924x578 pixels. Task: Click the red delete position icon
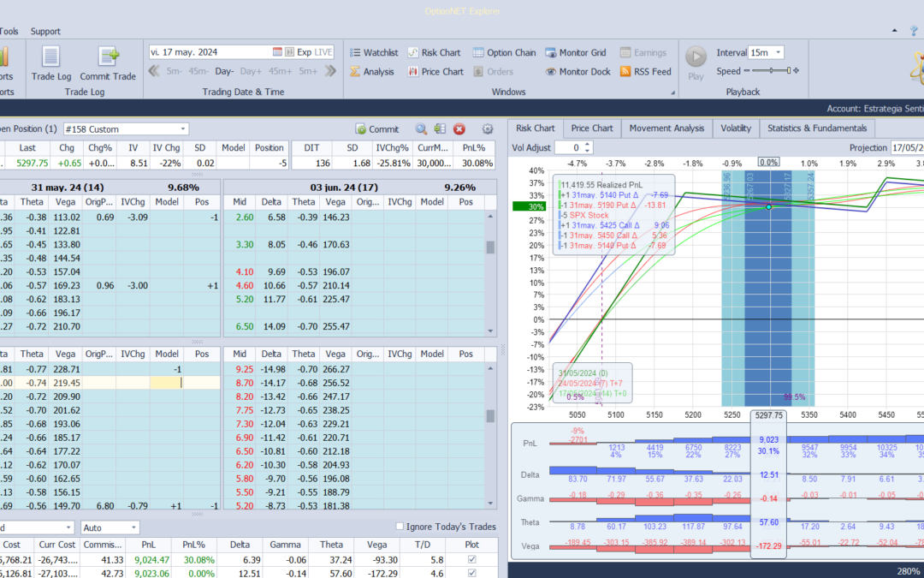459,129
